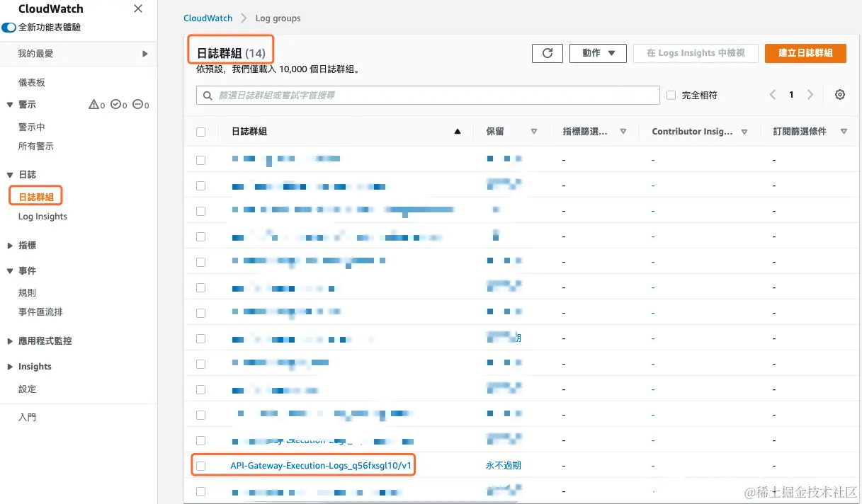Open the 動作 actions dropdown
This screenshot has height=504, width=862.
(x=599, y=53)
